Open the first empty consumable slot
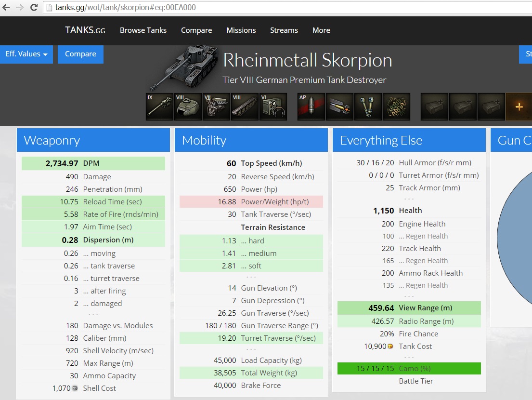 (434, 107)
